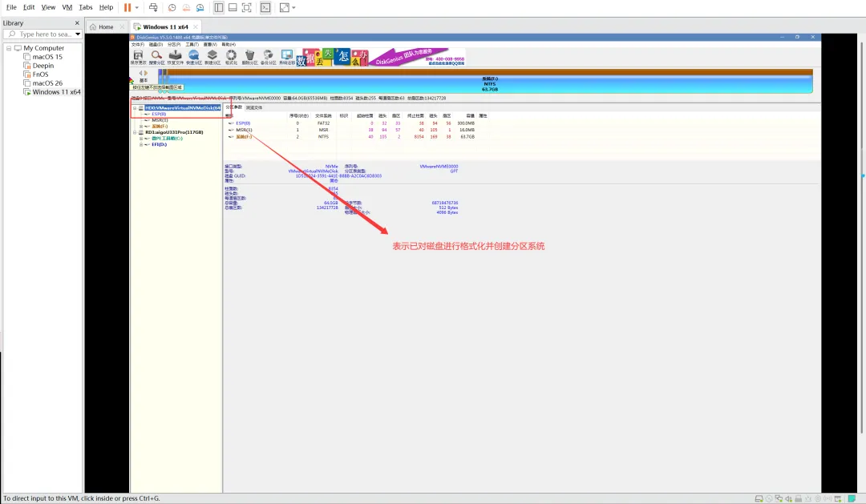Select RD1:aigoU331Pro(117GB) disk in tree
The width and height of the screenshot is (866, 504).
(174, 132)
